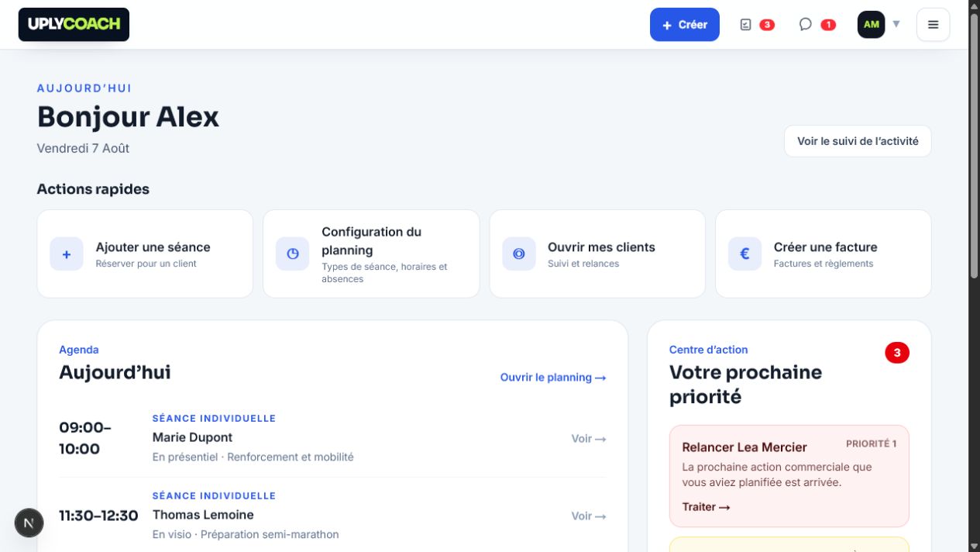Click Traiter on the Relancer Lea Mercier card

coord(706,507)
